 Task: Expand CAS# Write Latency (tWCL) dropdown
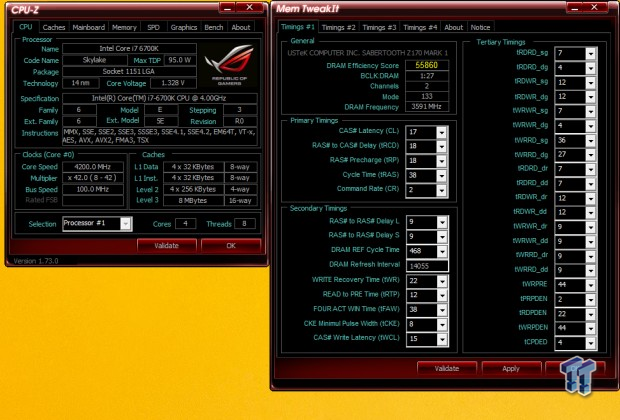tap(442, 339)
